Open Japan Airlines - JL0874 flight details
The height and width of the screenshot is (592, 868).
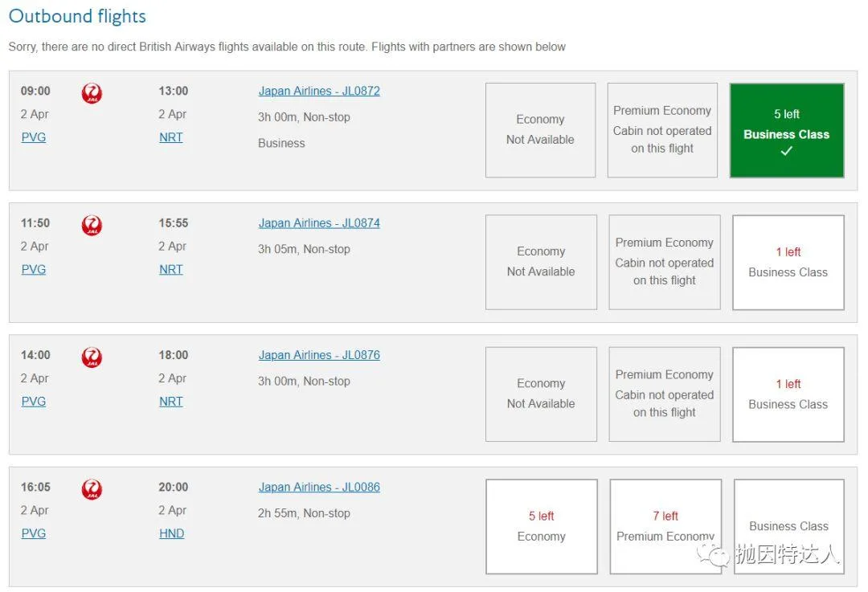pyautogui.click(x=319, y=223)
